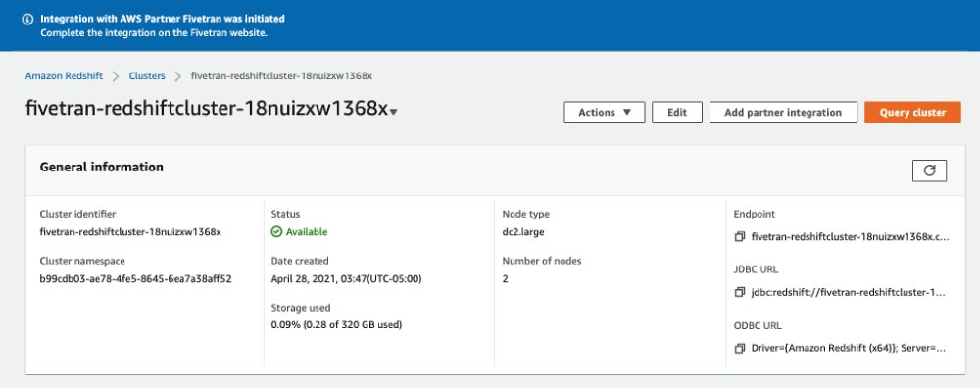Screen dimensions: 980x388
Task: Click the orange Query cluster button
Action: (912, 113)
